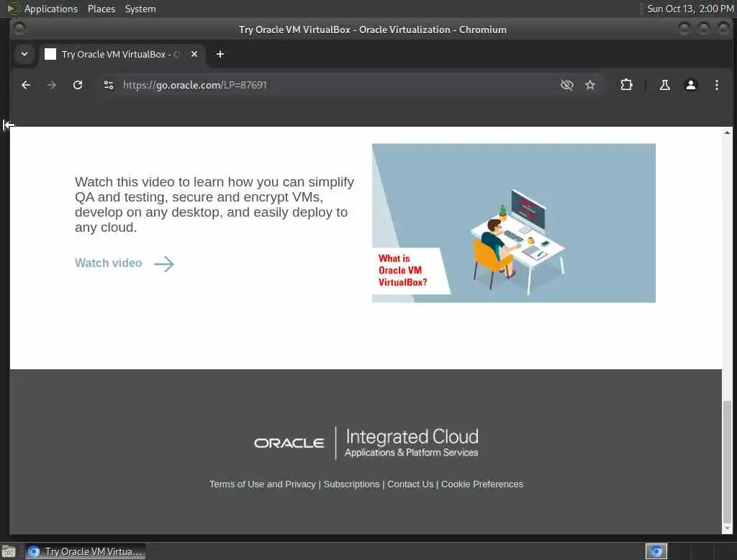Screen dimensions: 737x560
Task: Click the vertical scrollbar thumb
Action: (x=727, y=461)
